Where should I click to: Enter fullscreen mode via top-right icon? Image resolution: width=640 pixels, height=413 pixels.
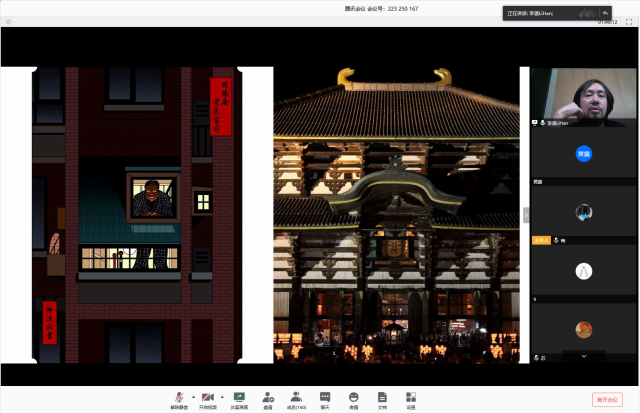click(x=630, y=21)
